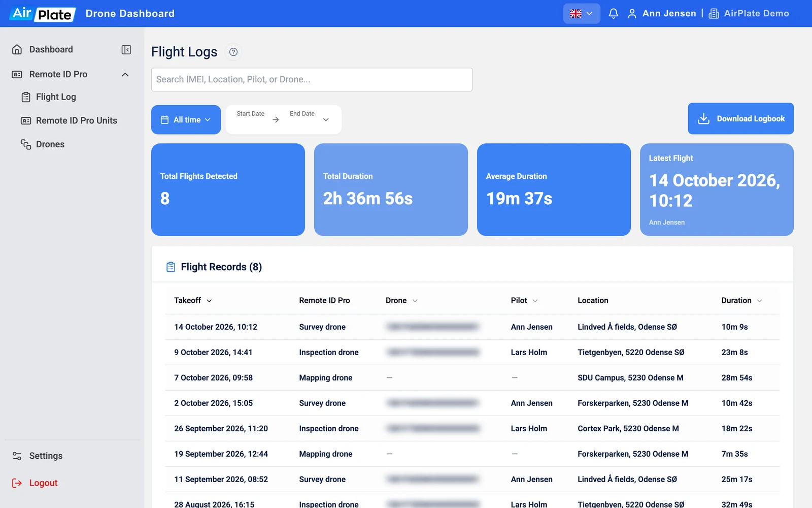Screen dimensions: 812x508
Task: Open the Pilot column filter
Action: click(535, 301)
